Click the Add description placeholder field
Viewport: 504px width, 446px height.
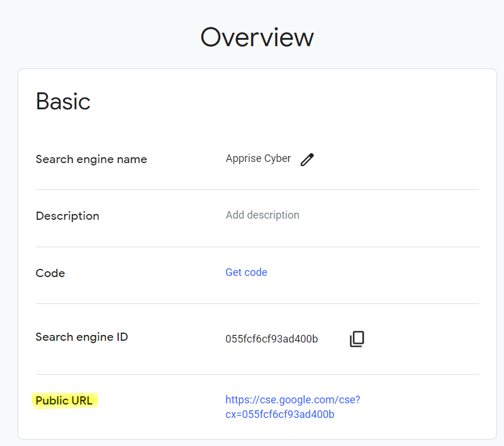[263, 215]
